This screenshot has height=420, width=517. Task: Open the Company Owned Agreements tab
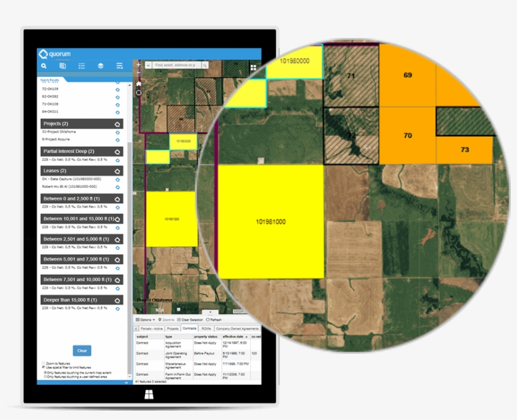(236, 329)
